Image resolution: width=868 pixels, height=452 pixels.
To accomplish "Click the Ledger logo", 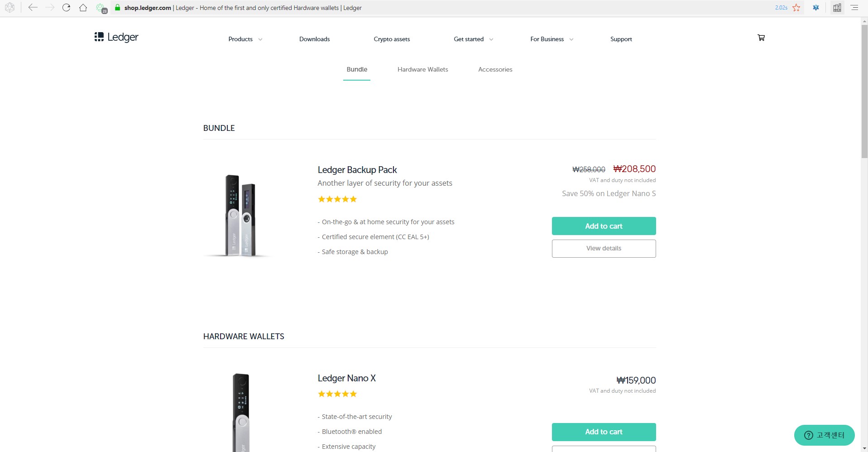I will pyautogui.click(x=116, y=37).
